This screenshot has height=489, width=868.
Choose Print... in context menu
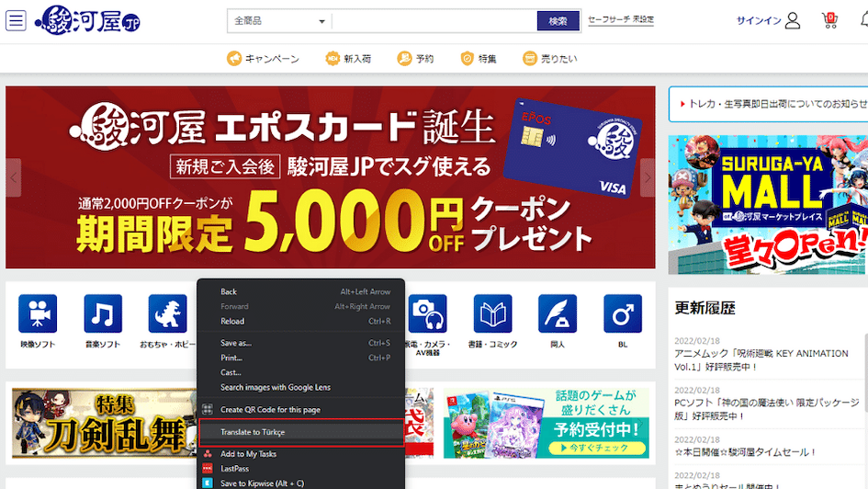(x=301, y=358)
